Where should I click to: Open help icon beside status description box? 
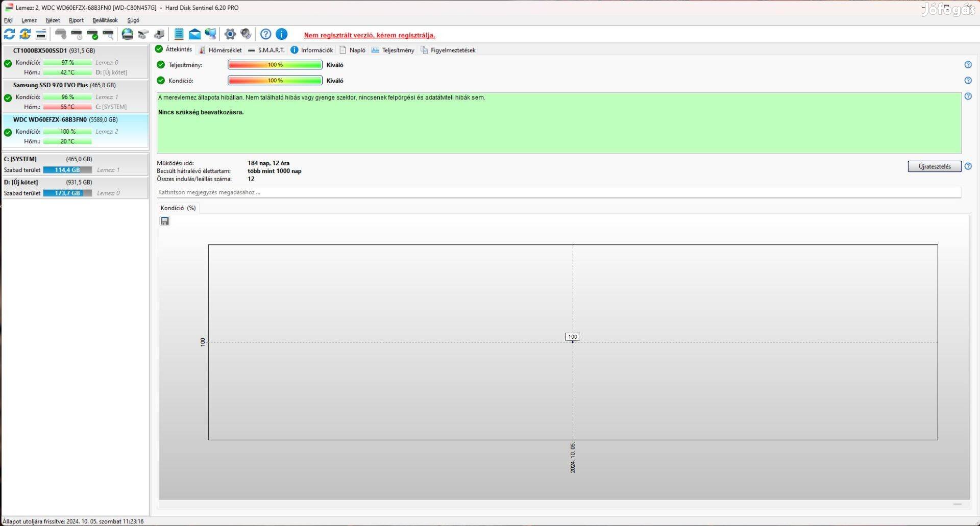click(968, 96)
